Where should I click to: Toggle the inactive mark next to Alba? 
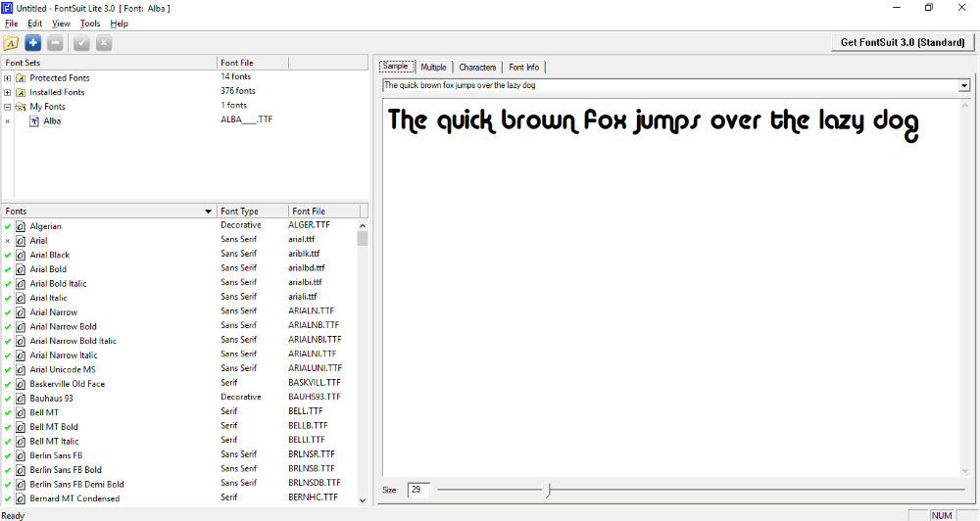[x=8, y=121]
